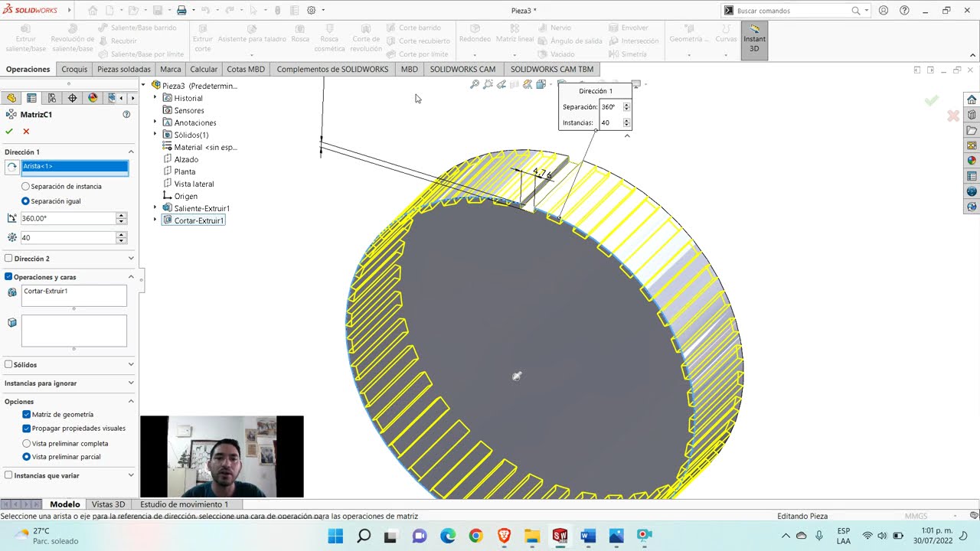The image size is (980, 551).
Task: Uncheck Propagar propiedades visuales
Action: point(27,429)
